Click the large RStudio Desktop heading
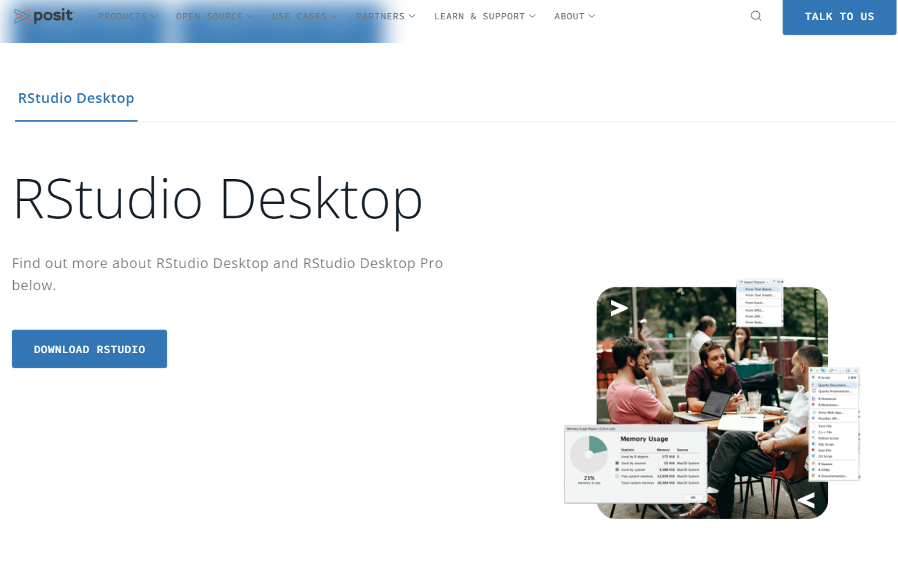 point(218,198)
